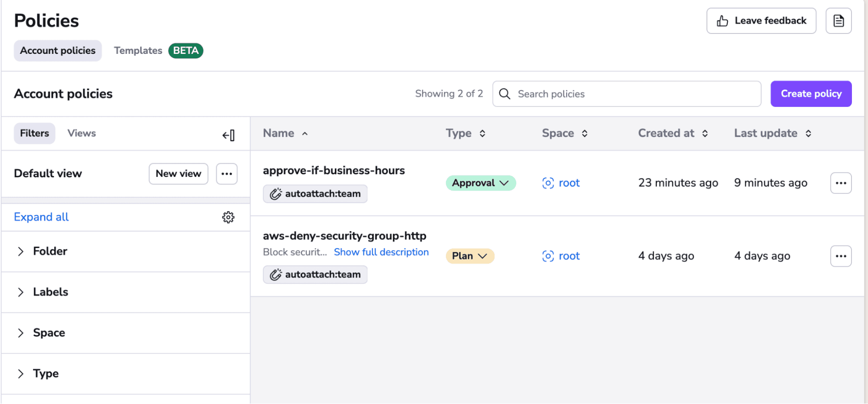Switch to the Templates tab

pyautogui.click(x=138, y=50)
